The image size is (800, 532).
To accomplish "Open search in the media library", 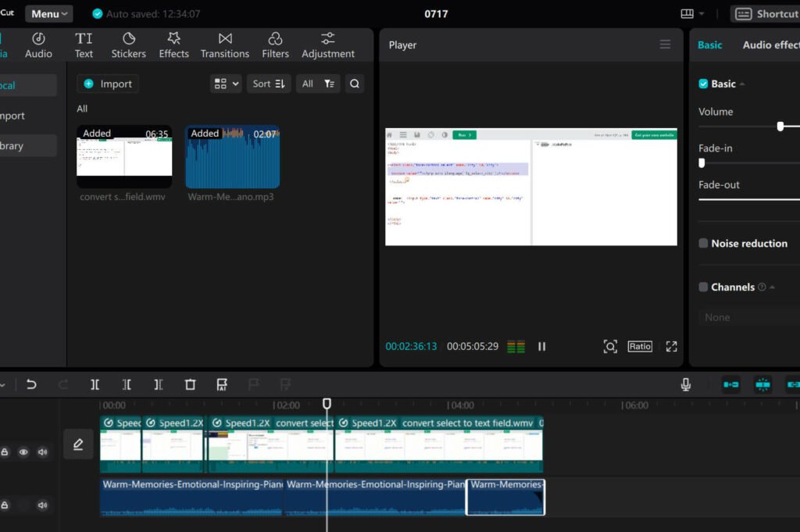I will (355, 84).
